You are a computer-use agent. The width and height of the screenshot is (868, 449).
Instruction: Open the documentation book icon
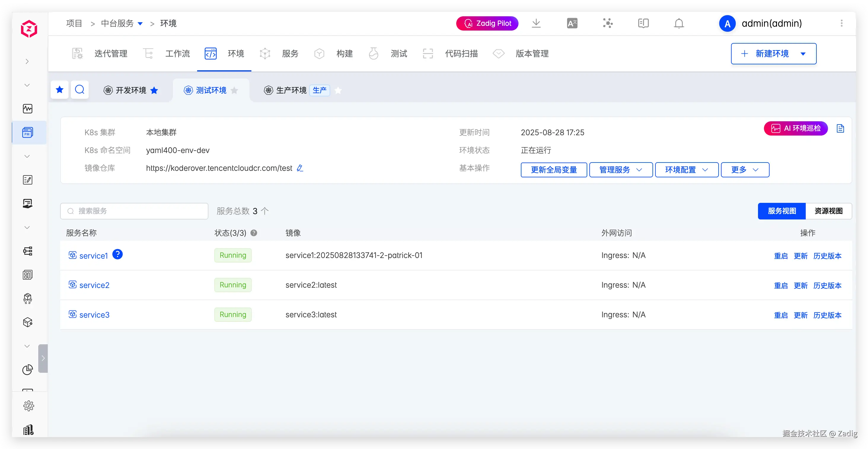643,23
